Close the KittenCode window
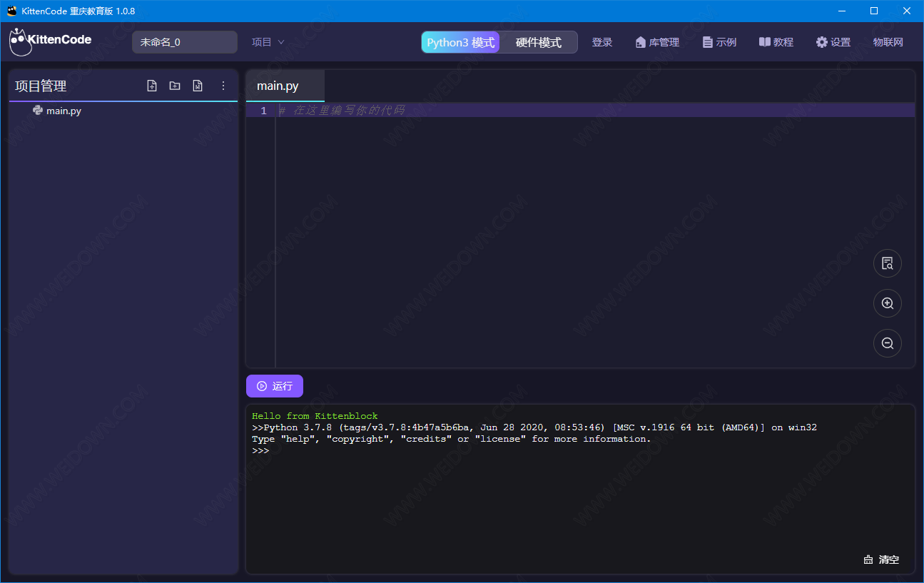 906,11
